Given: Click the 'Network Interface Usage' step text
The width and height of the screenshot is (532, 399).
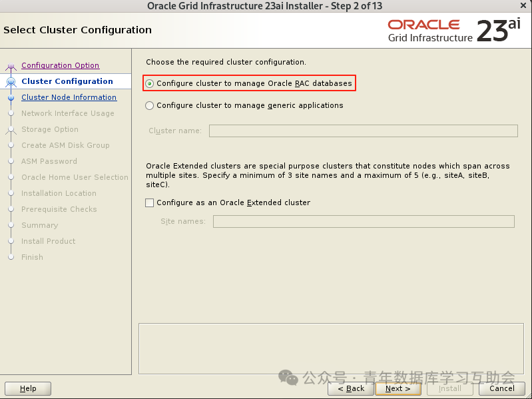Looking at the screenshot, I should click(x=67, y=113).
